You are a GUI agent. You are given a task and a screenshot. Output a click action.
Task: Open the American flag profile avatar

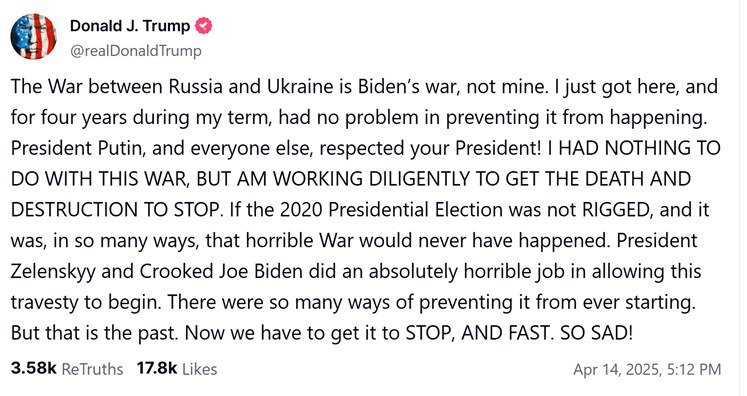pyautogui.click(x=33, y=36)
